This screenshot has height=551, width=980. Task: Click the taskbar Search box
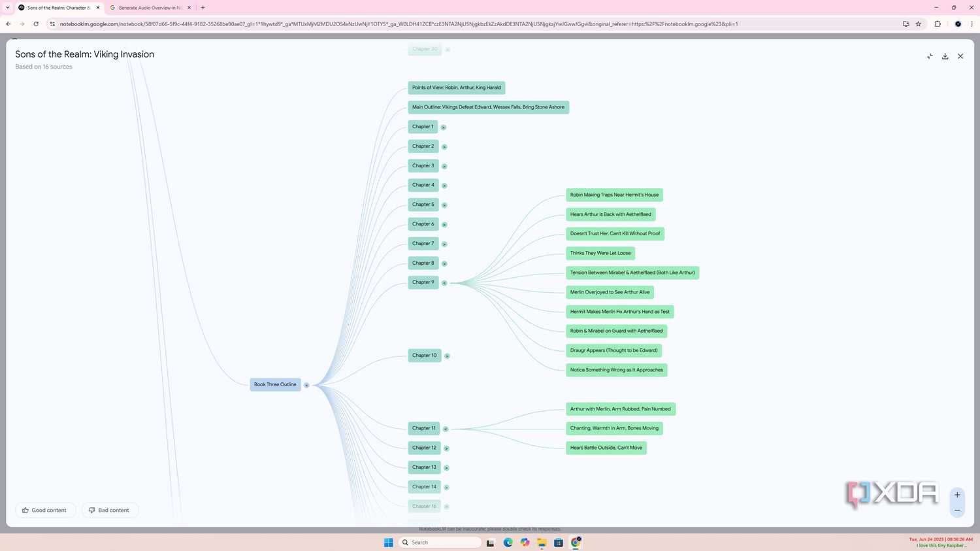point(440,543)
